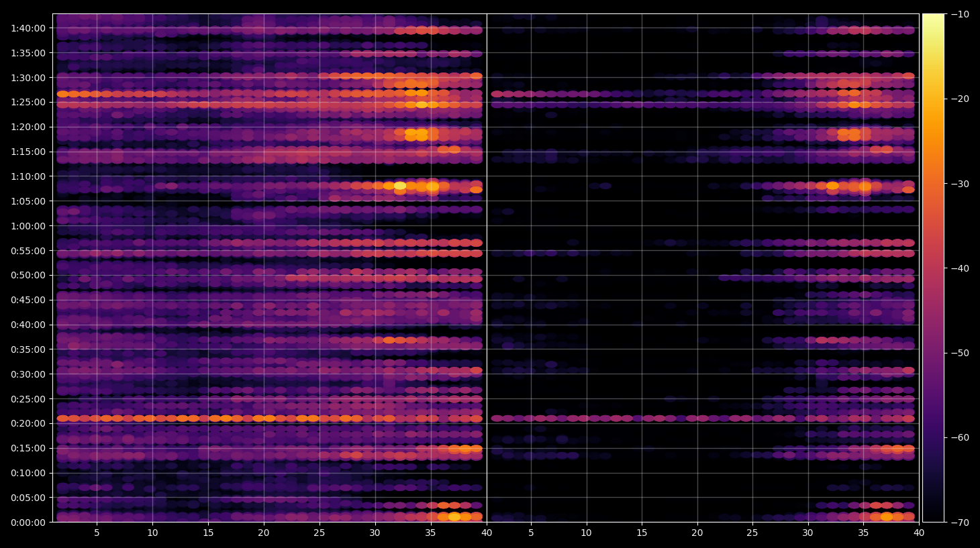
Task: Click the left heatmap's x-axis label 30
Action: click(x=375, y=533)
